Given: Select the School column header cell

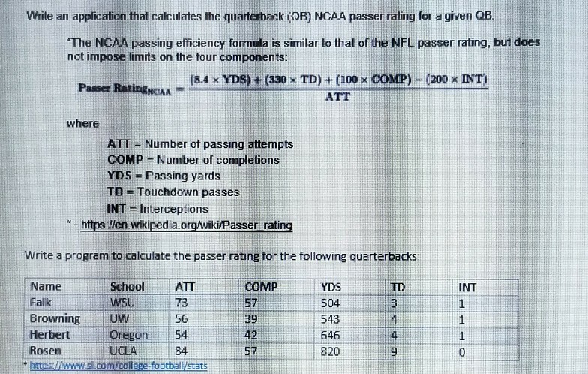Looking at the screenshot, I should point(127,286).
